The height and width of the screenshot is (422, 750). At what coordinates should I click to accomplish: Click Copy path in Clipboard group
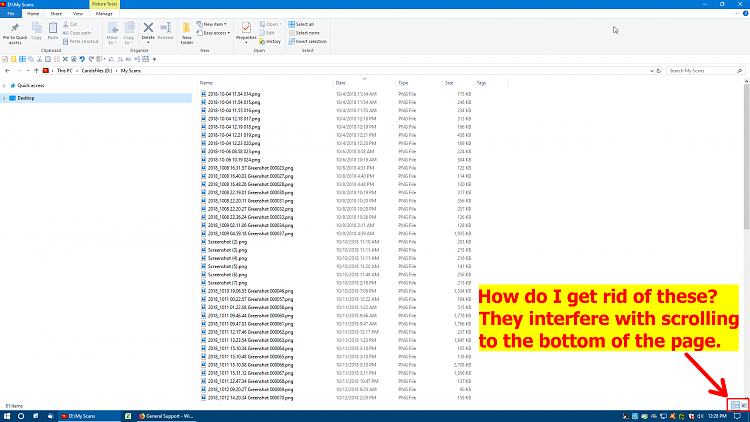tap(77, 33)
